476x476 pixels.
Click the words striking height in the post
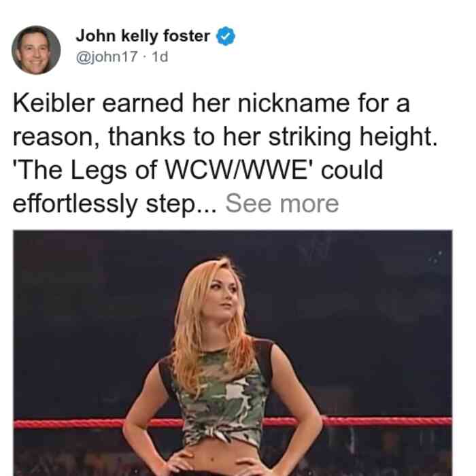(x=353, y=137)
